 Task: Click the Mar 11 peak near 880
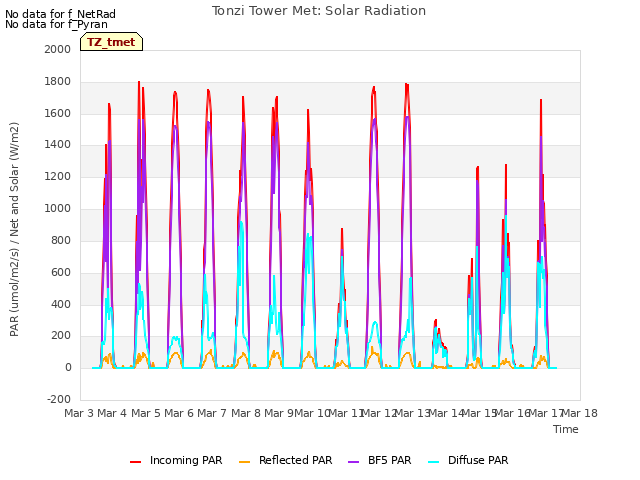(342, 230)
